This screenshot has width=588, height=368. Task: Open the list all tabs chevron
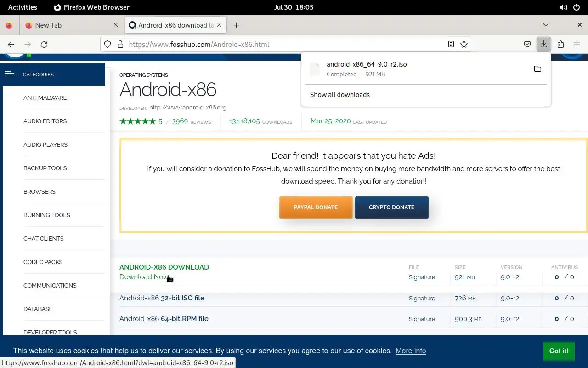click(x=546, y=25)
